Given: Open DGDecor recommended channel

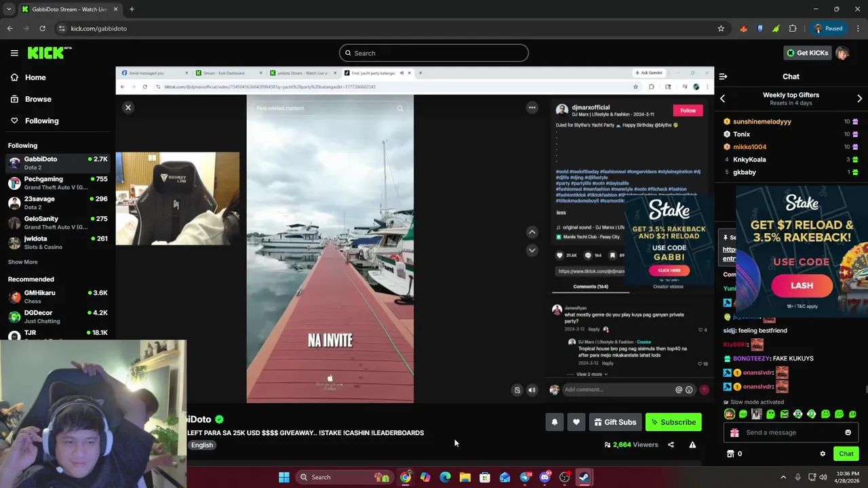Looking at the screenshot, I should pos(58,317).
